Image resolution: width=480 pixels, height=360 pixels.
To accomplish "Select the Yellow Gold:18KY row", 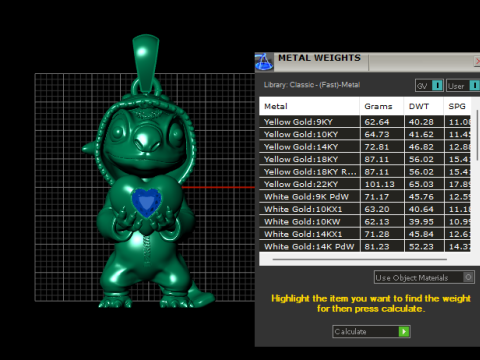I will [x=365, y=159].
